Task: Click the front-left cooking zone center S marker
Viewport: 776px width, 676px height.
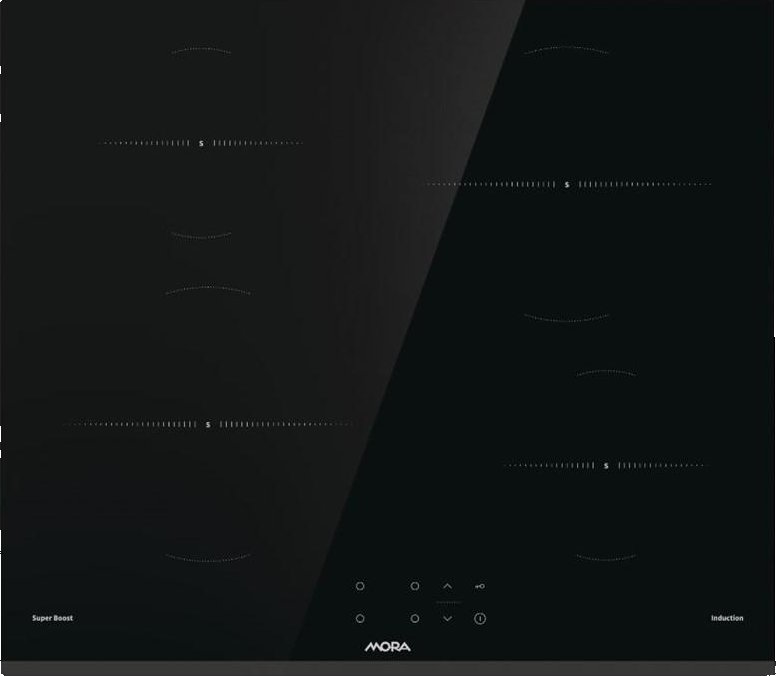Action: 208,424
